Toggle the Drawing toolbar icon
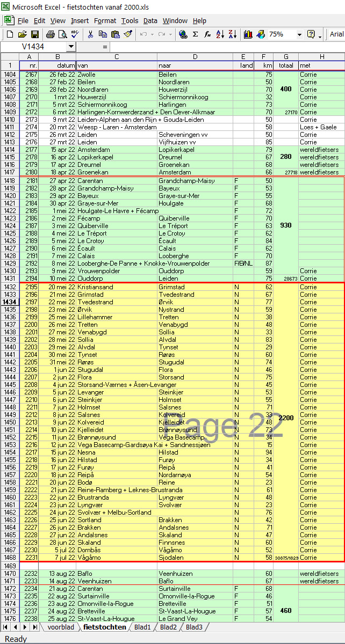The image size is (345, 644). click(x=260, y=34)
